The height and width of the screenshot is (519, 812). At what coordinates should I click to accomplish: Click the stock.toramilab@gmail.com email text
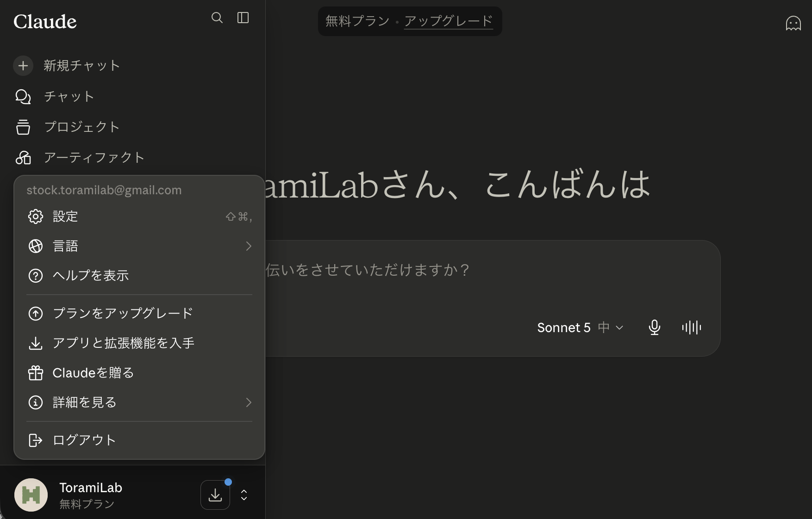click(x=104, y=190)
